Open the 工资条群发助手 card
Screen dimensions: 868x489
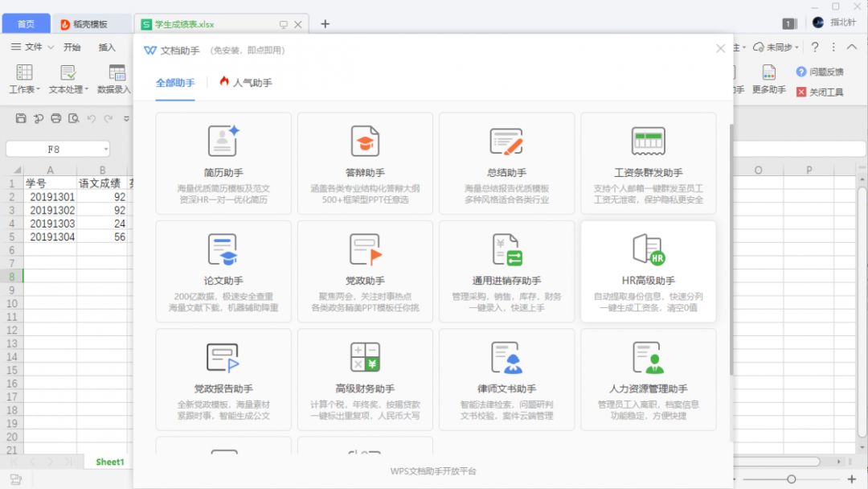point(649,163)
